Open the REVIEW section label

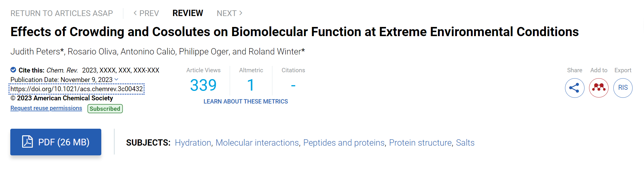tap(188, 13)
